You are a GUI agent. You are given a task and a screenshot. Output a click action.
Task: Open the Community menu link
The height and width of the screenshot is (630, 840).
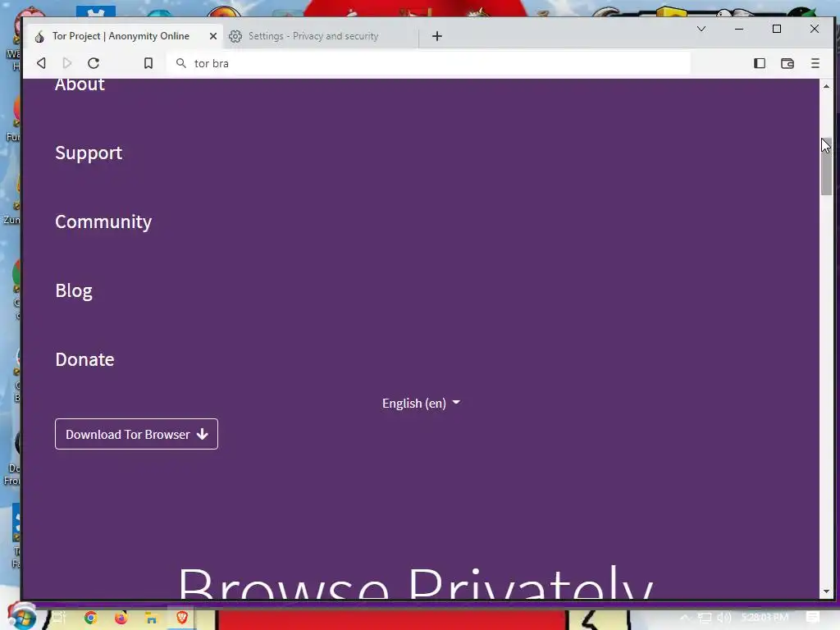[103, 221]
